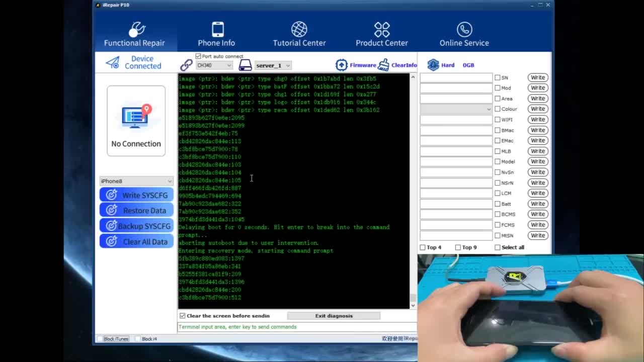
Task: Click Write button for Model row
Action: [538, 161]
